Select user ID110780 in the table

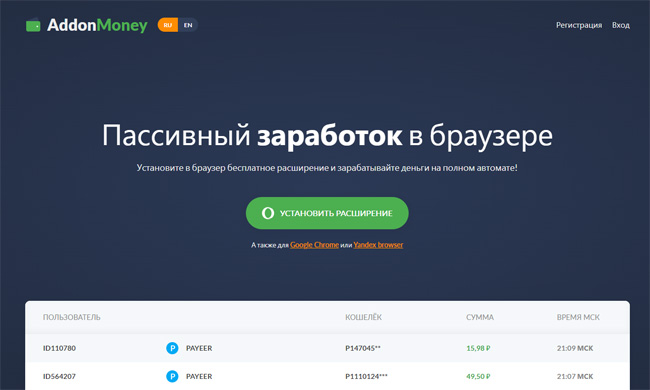[x=59, y=348]
